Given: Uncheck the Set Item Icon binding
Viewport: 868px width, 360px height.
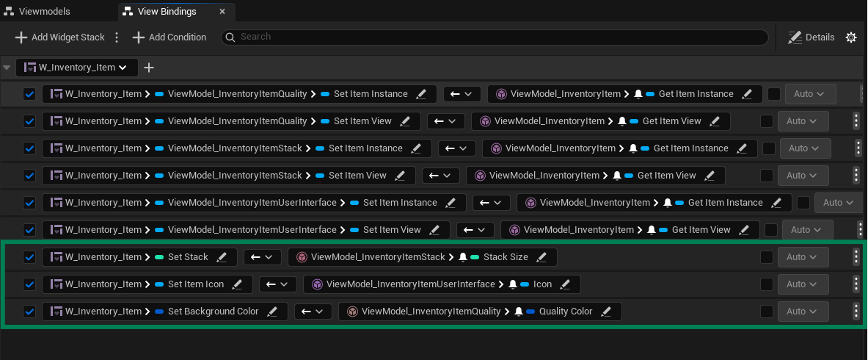Looking at the screenshot, I should tap(29, 284).
